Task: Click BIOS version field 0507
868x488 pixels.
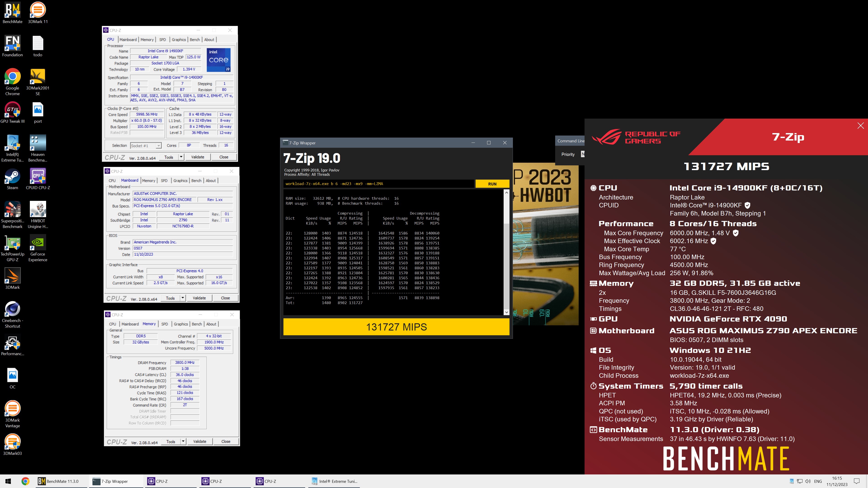Action: (183, 248)
